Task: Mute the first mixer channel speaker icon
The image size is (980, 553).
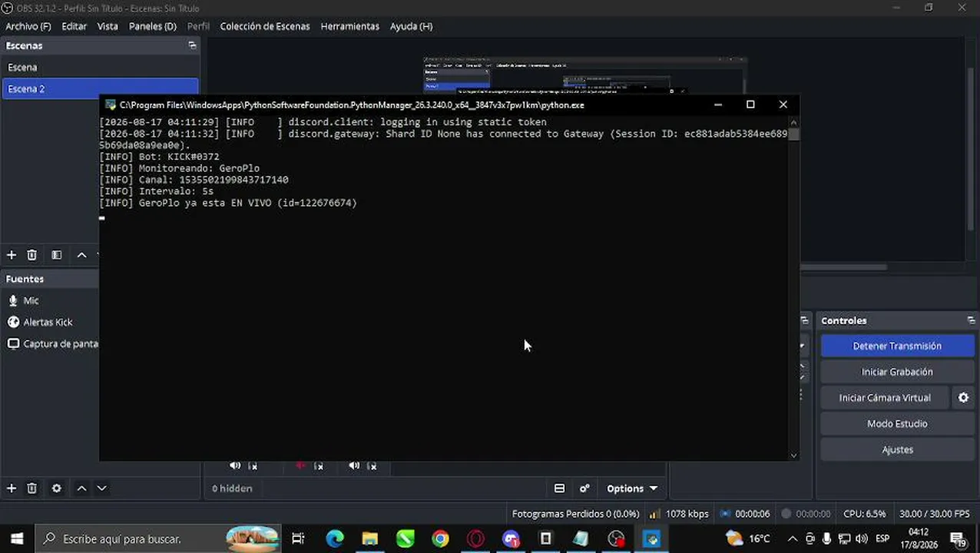Action: tap(235, 465)
